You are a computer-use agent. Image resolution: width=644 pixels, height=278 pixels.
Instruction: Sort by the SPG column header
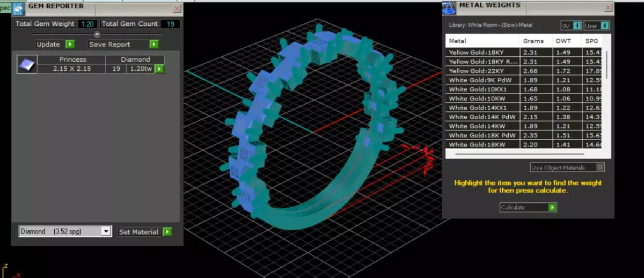click(x=592, y=41)
